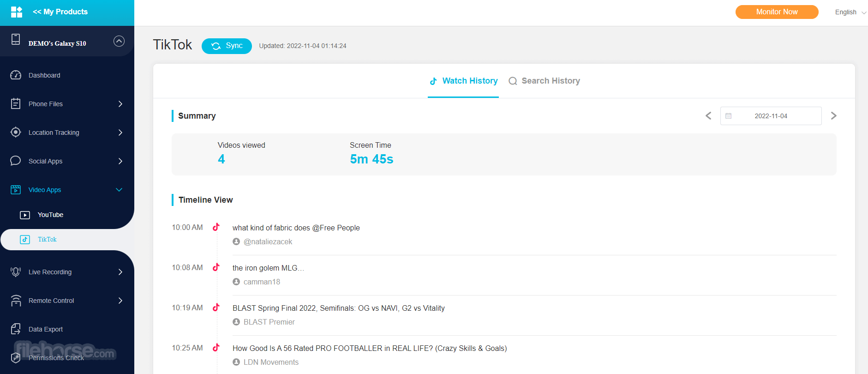Viewport: 868px width, 374px height.
Task: Collapse the Video Apps submenu chevron
Action: (x=119, y=190)
